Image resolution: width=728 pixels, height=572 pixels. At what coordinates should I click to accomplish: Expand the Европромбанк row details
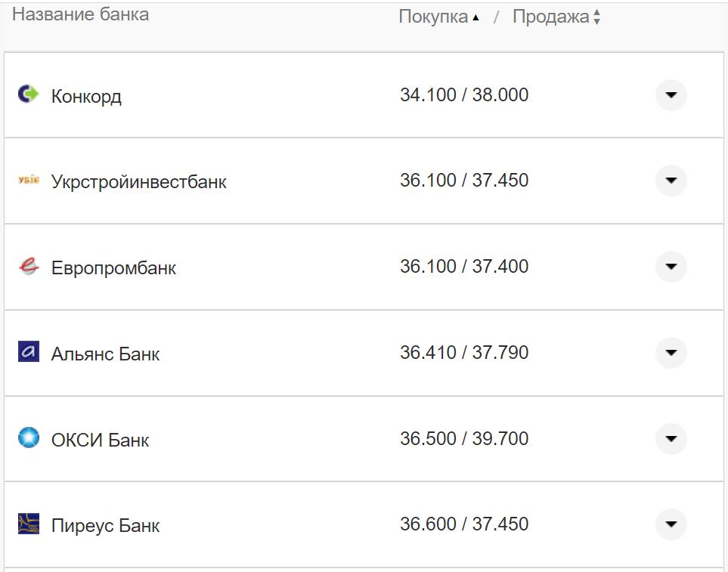pos(670,267)
